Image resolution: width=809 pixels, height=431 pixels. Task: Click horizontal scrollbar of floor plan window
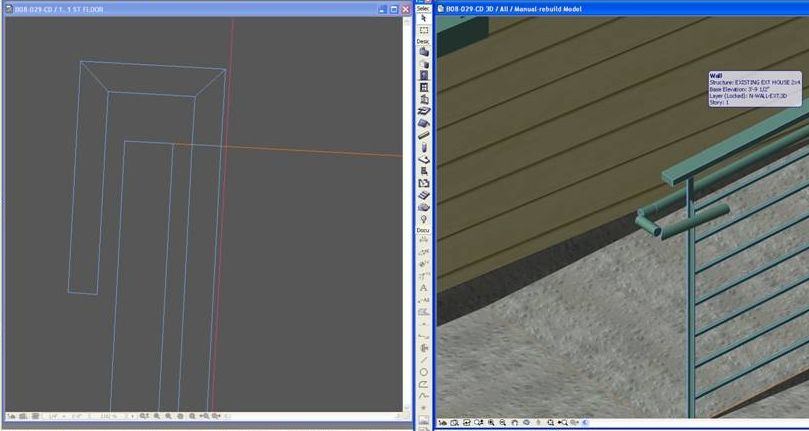[315, 416]
